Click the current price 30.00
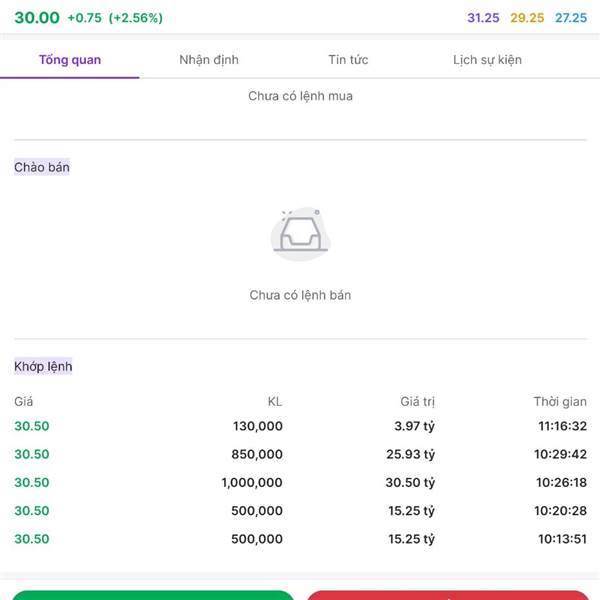Image resolution: width=600 pixels, height=600 pixels. tap(37, 18)
